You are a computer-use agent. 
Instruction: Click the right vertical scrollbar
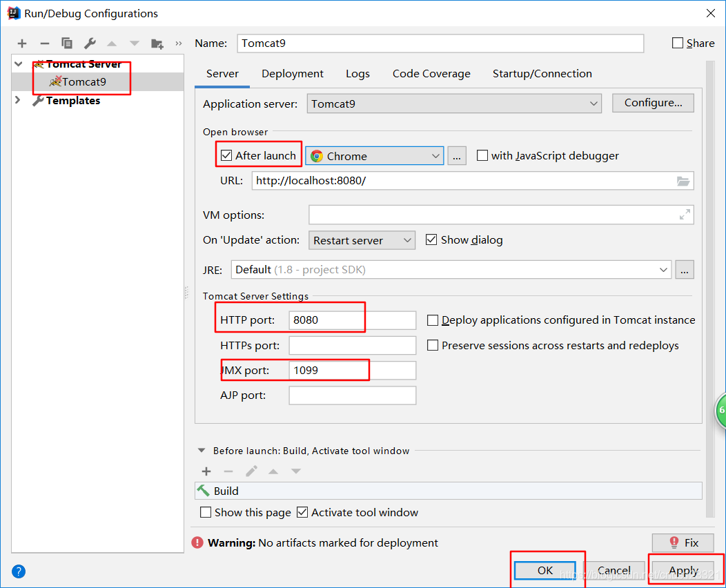coord(710,289)
